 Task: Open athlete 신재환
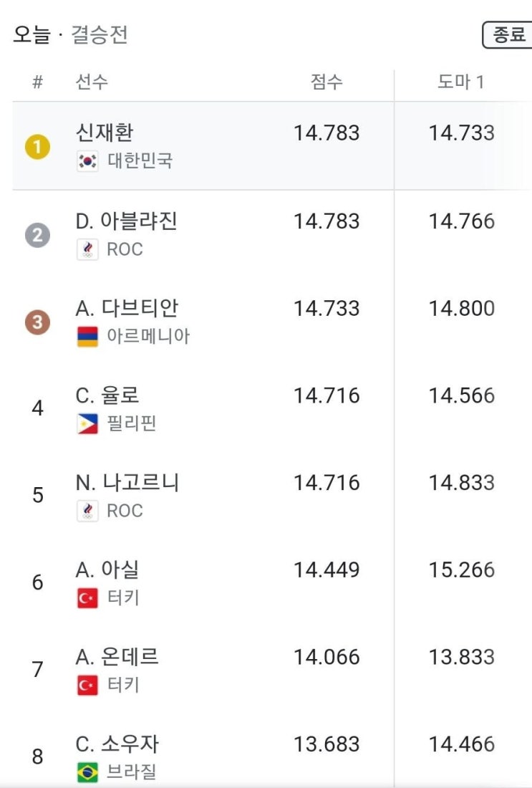tap(105, 133)
